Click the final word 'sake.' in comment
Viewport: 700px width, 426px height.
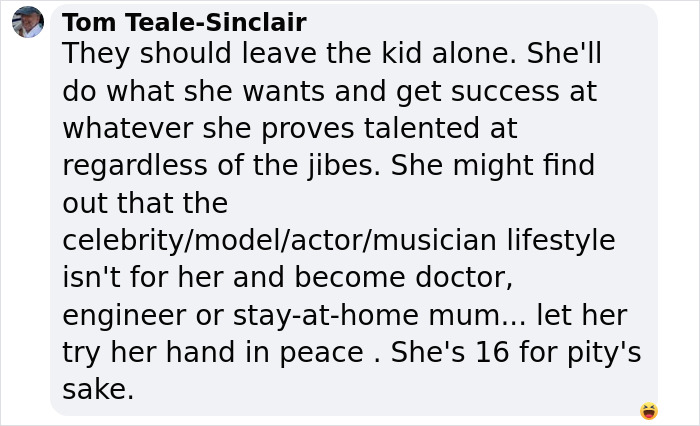click(98, 390)
